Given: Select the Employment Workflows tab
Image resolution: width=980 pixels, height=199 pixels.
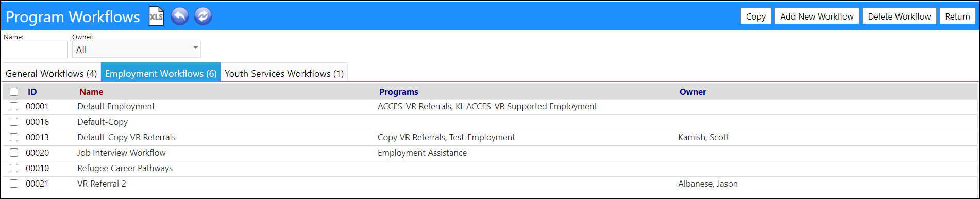Looking at the screenshot, I should 161,73.
